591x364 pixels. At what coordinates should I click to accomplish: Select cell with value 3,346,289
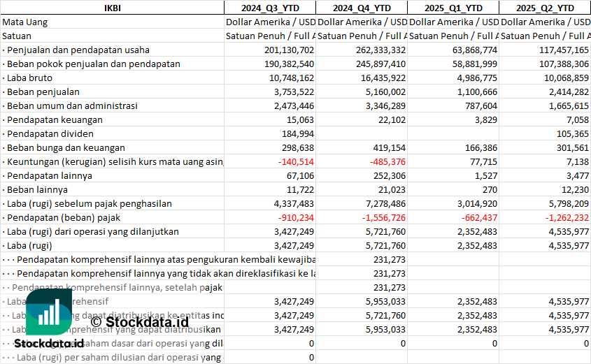point(362,105)
